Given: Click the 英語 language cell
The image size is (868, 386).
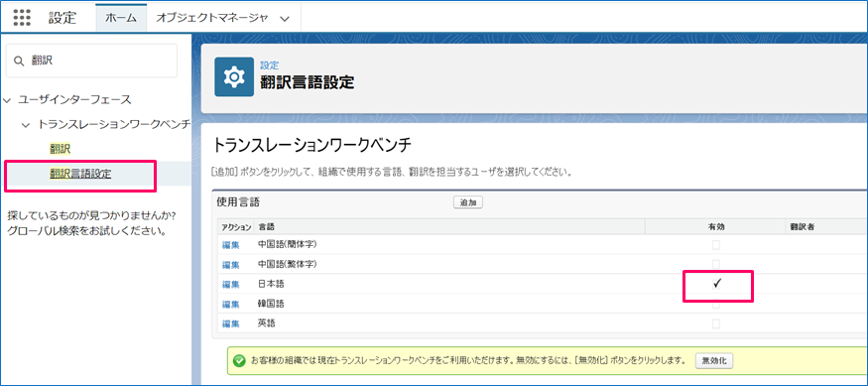Looking at the screenshot, I should tap(267, 323).
